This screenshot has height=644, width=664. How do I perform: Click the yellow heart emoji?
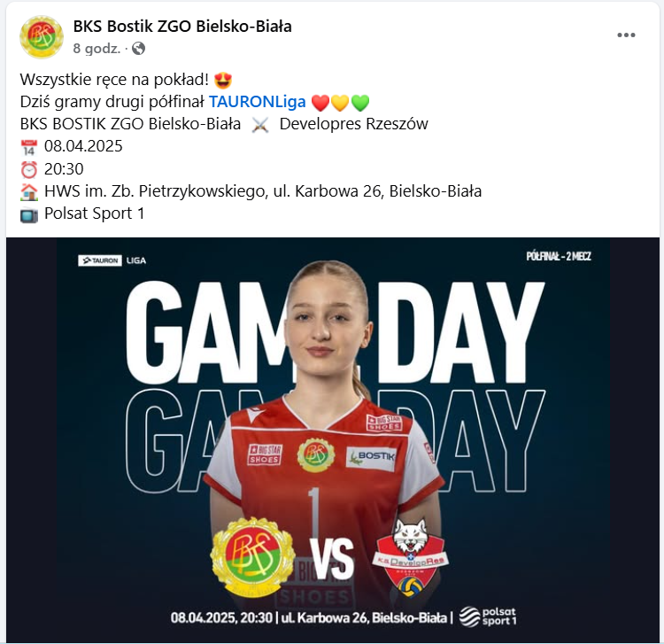pyautogui.click(x=340, y=103)
